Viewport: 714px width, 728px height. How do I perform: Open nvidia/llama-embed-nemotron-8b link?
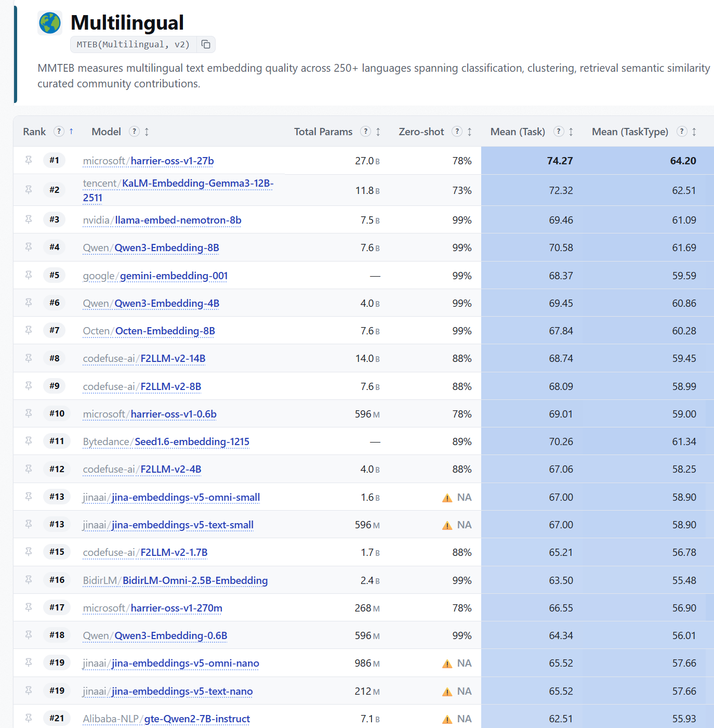[162, 220]
